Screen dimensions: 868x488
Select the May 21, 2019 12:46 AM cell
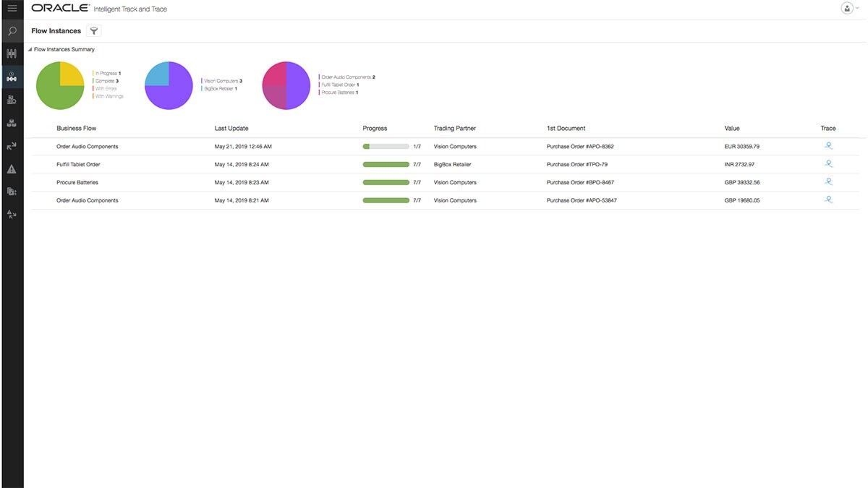[243, 146]
